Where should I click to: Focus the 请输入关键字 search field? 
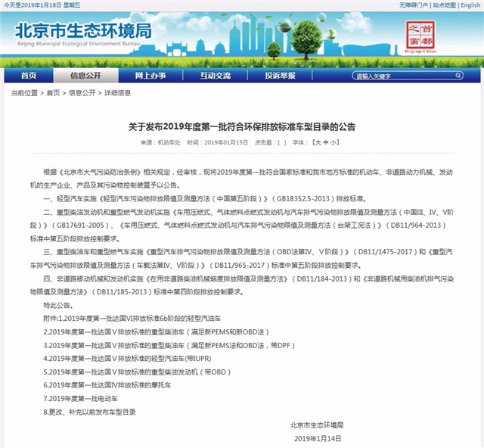point(408,76)
